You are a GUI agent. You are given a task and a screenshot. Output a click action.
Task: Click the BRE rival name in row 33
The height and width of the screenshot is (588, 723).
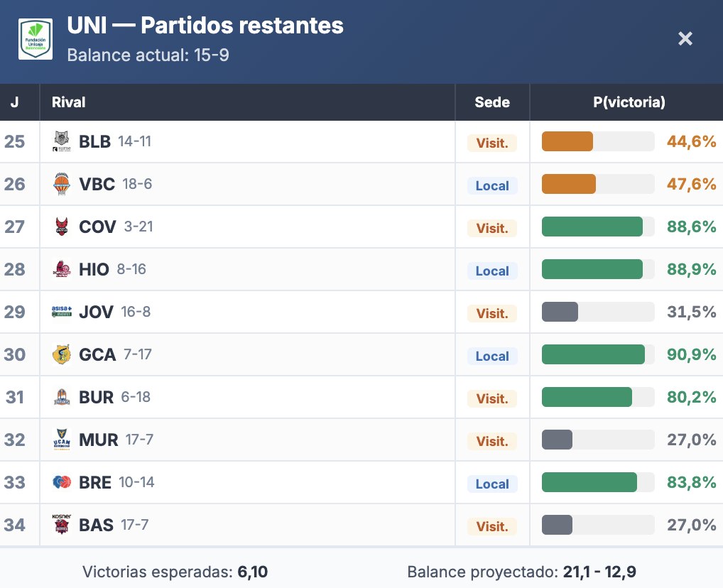pos(95,482)
